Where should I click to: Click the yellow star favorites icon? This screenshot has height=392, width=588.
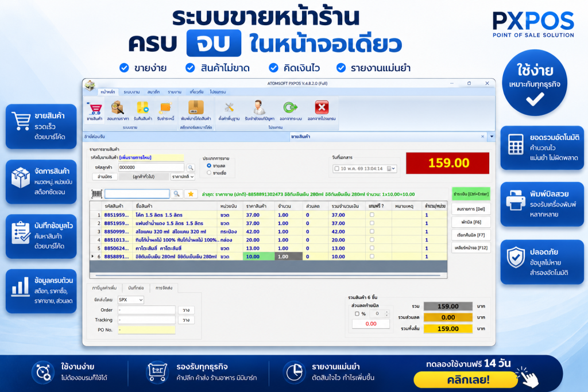tap(191, 194)
